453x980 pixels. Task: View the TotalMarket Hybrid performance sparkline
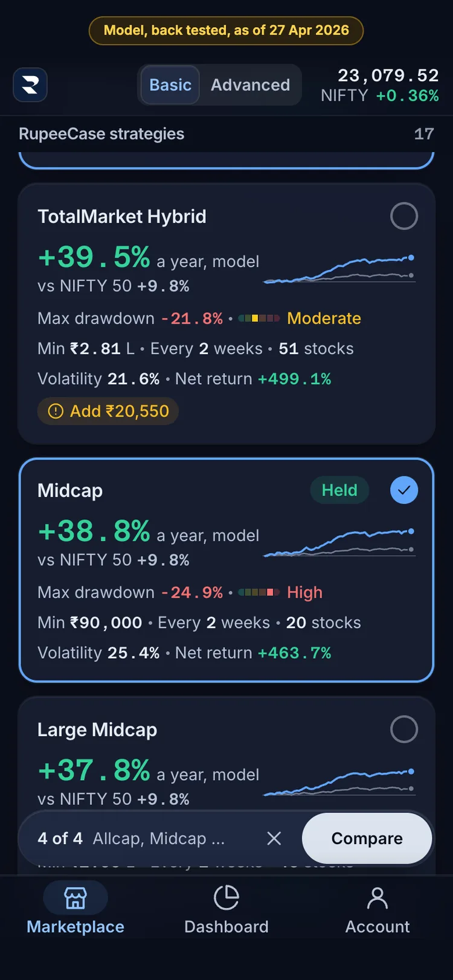pos(339,269)
